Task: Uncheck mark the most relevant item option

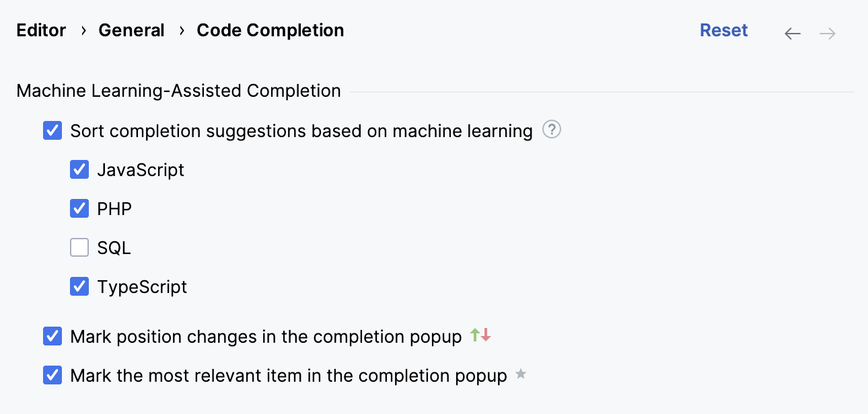Action: (x=52, y=375)
